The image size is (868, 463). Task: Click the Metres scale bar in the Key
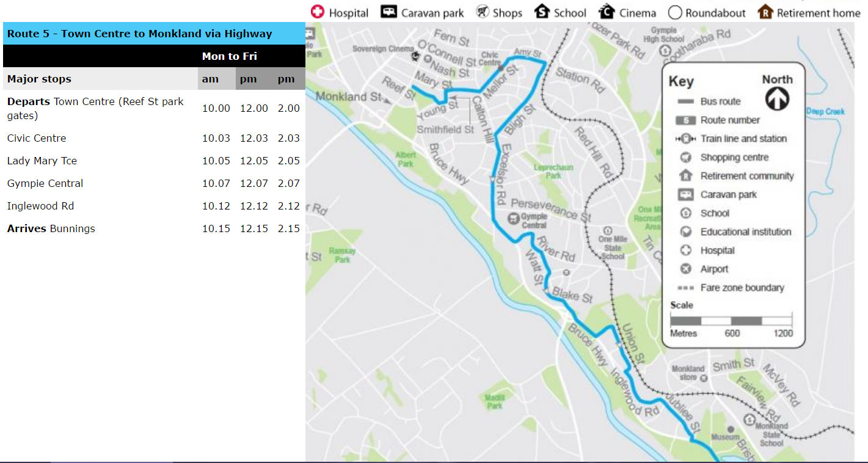click(731, 321)
